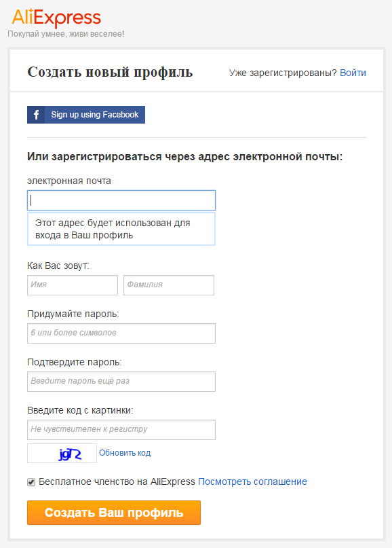This screenshot has height=548, width=392.
Task: Uncheck the free AliExpress membership checkbox
Action: click(x=31, y=482)
